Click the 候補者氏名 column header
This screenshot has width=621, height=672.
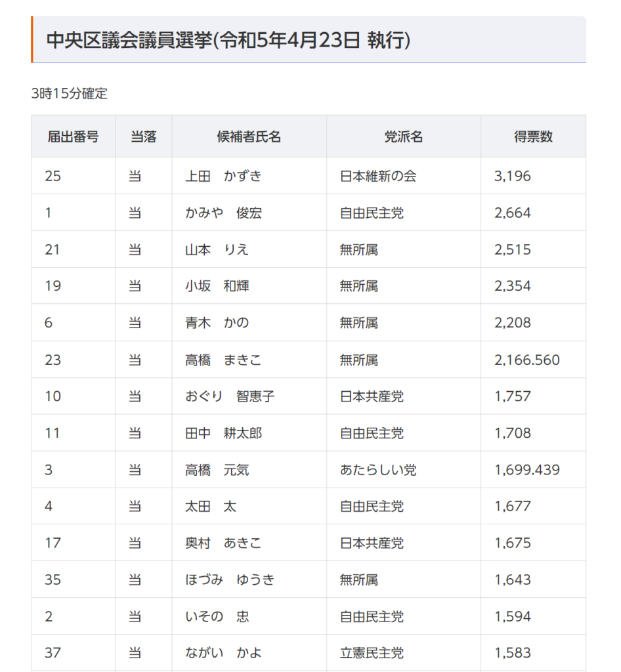point(249,136)
